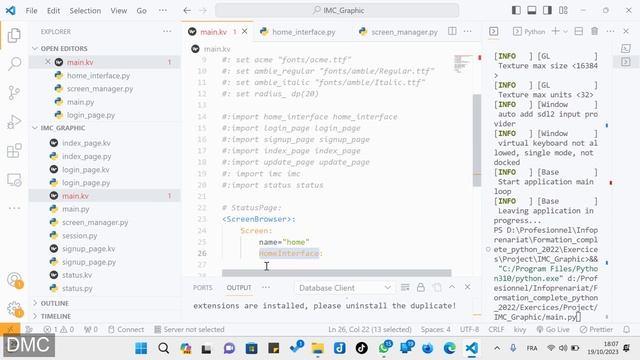Kill the terminal with trash icon
The image size is (640, 360).
tap(595, 31)
